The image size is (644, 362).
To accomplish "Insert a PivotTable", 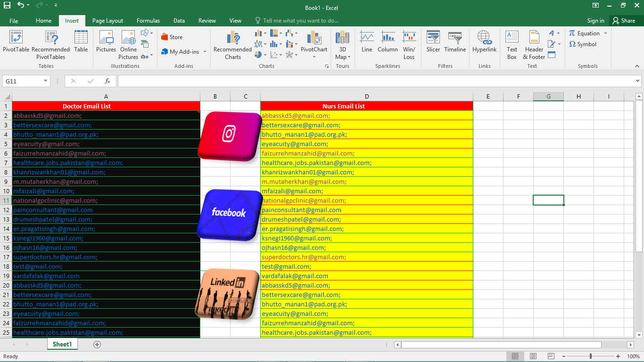I will pos(16,44).
